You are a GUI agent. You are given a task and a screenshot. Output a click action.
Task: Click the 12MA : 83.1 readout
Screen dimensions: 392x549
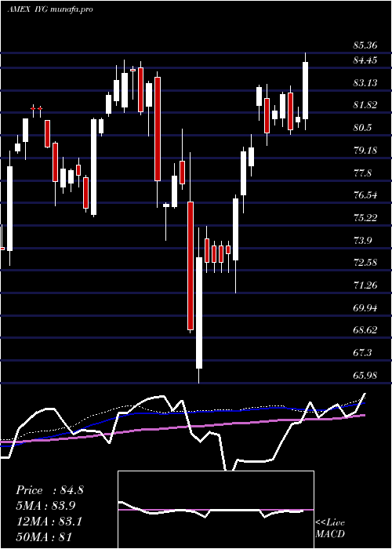click(x=49, y=522)
